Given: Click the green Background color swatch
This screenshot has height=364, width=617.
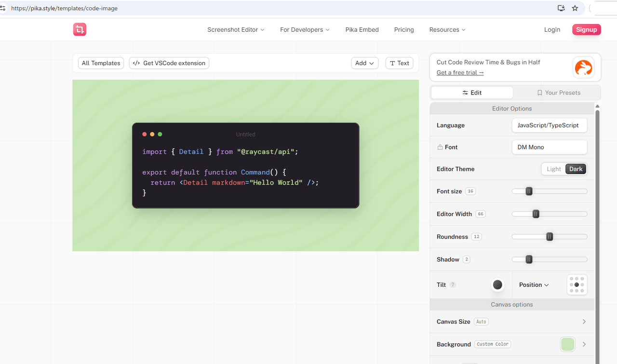Looking at the screenshot, I should point(568,344).
